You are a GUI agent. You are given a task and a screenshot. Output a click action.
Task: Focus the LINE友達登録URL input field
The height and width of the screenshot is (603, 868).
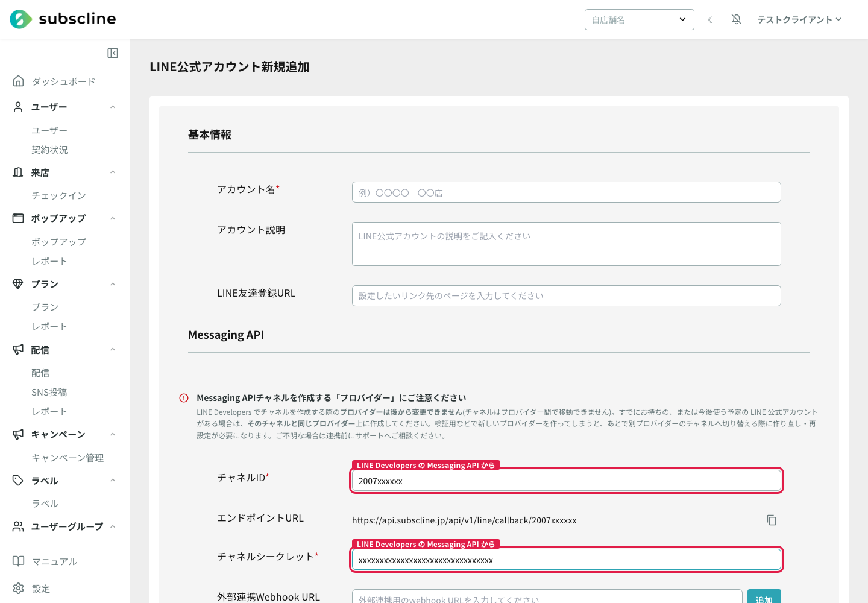click(x=567, y=295)
